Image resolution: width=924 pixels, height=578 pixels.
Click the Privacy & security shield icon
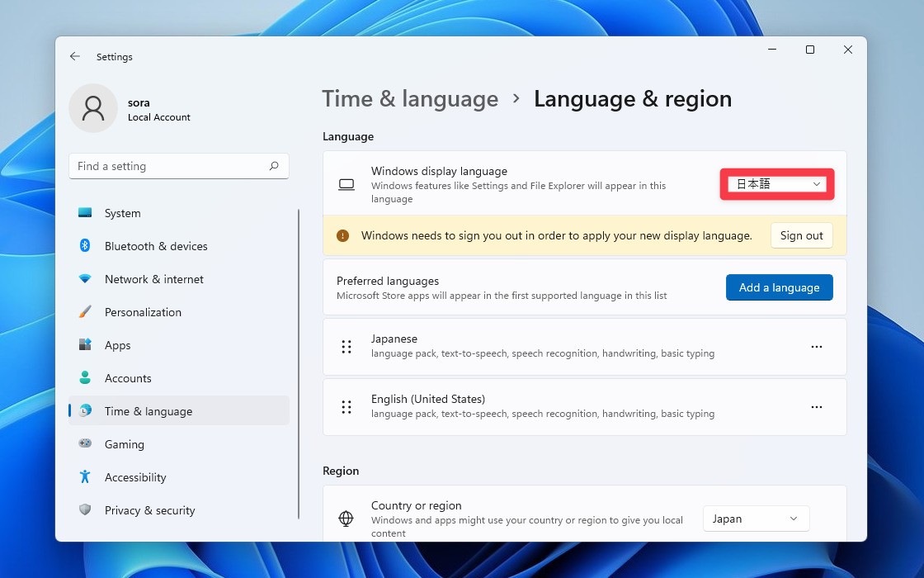tap(85, 509)
